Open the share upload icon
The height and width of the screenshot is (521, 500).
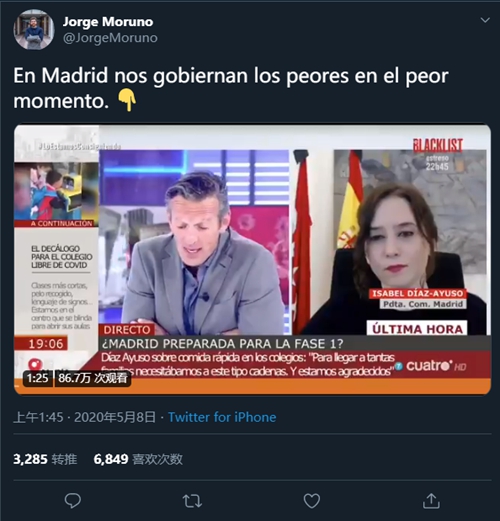431,501
